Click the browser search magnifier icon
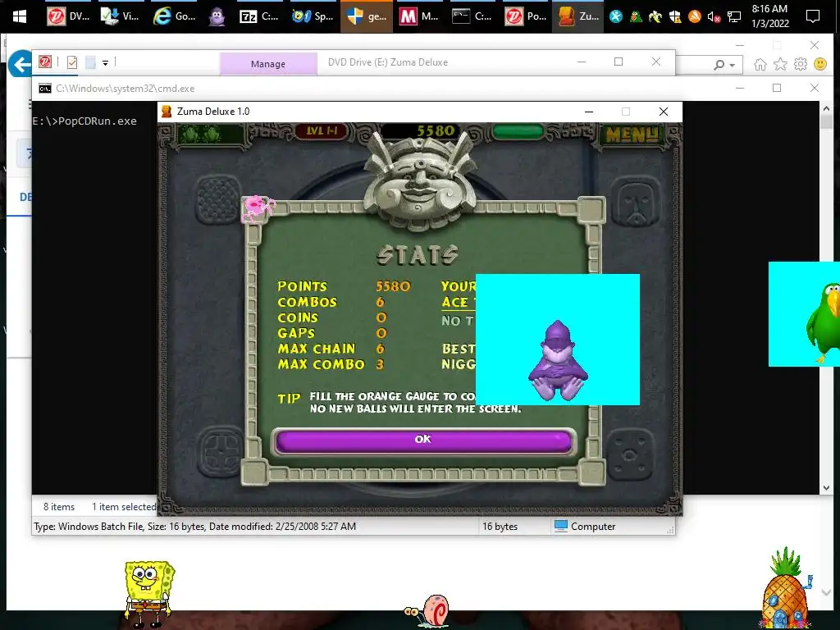840x630 pixels. tap(719, 65)
